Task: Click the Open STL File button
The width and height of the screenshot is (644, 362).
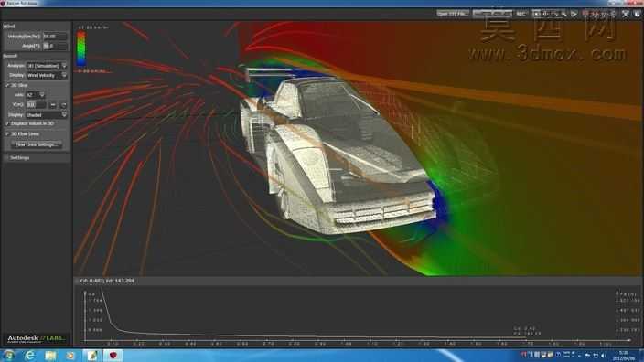Action: [x=452, y=14]
